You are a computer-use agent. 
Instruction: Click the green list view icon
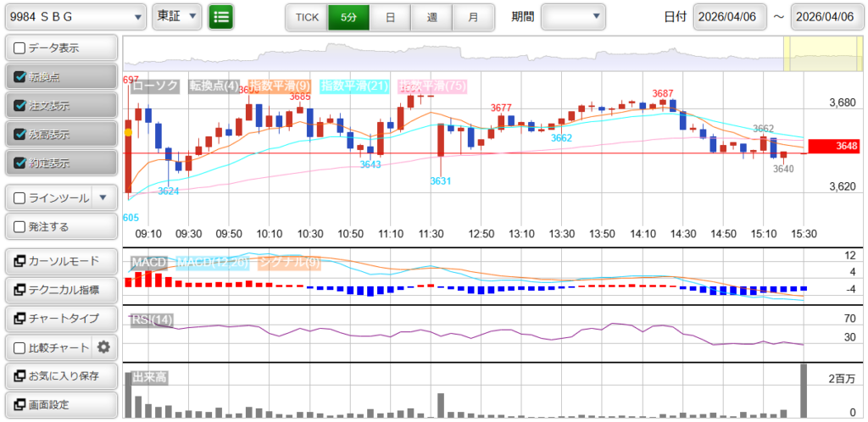[x=221, y=16]
